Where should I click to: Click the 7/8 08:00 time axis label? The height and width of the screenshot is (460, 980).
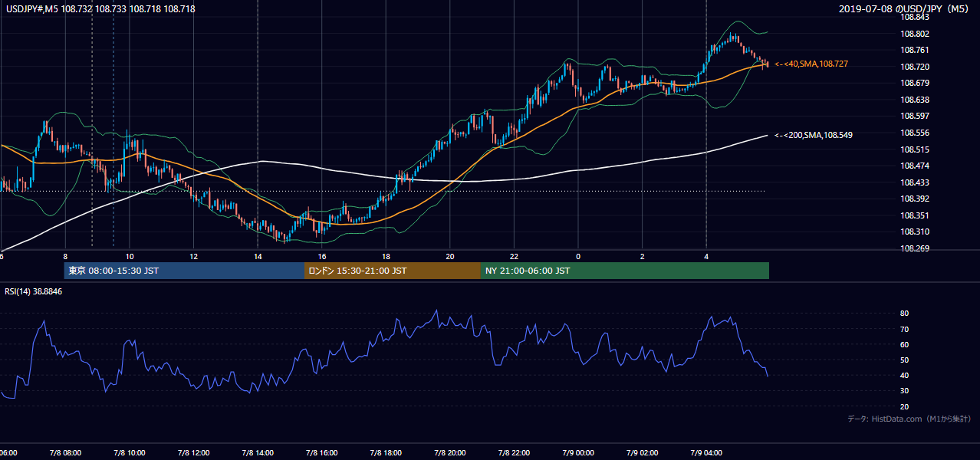pos(65,453)
